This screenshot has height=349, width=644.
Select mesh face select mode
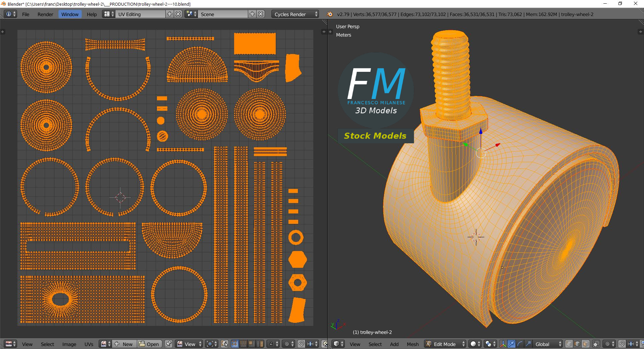click(586, 344)
